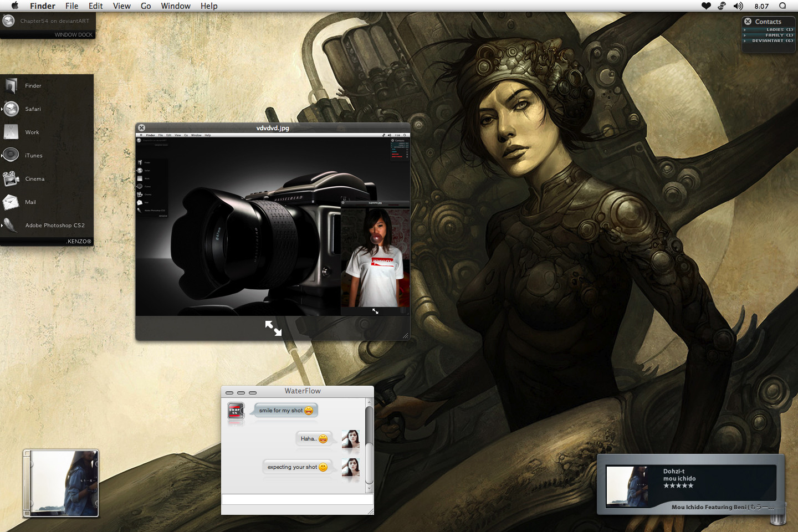Launch Adobe Photoshop CS2 from dock
The height and width of the screenshot is (532, 798).
(x=11, y=225)
